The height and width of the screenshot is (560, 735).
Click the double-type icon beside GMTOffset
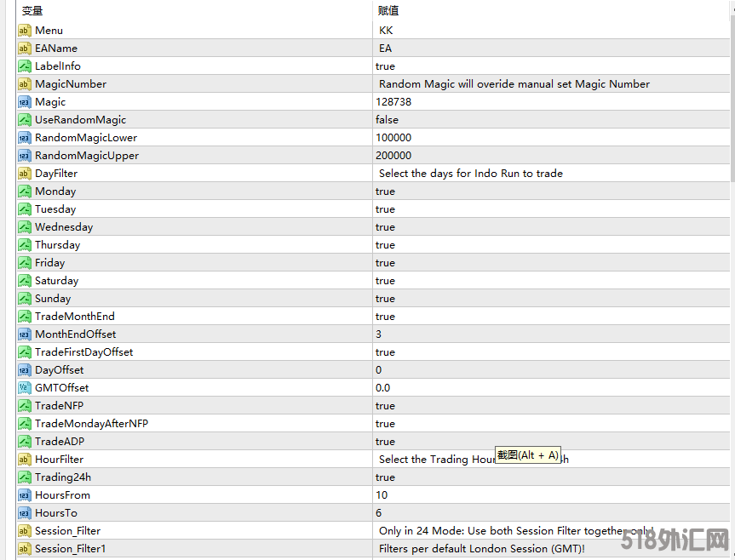pyautogui.click(x=24, y=388)
